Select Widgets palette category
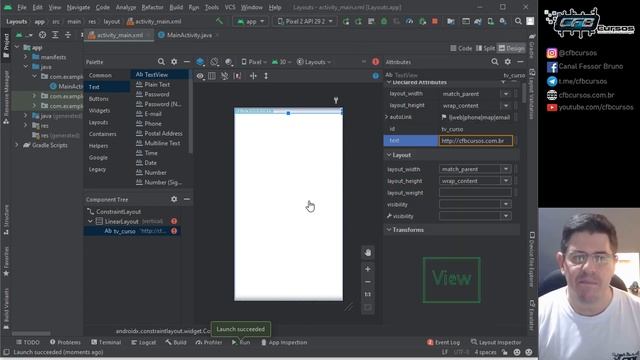 99,111
